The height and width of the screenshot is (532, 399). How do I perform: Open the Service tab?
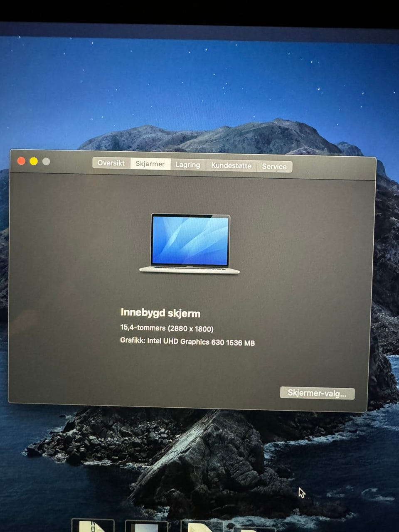pos(274,166)
